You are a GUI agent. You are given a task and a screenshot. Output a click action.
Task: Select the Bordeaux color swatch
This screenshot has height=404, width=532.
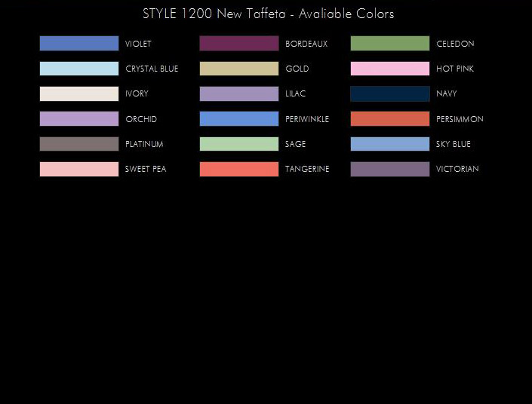point(239,44)
